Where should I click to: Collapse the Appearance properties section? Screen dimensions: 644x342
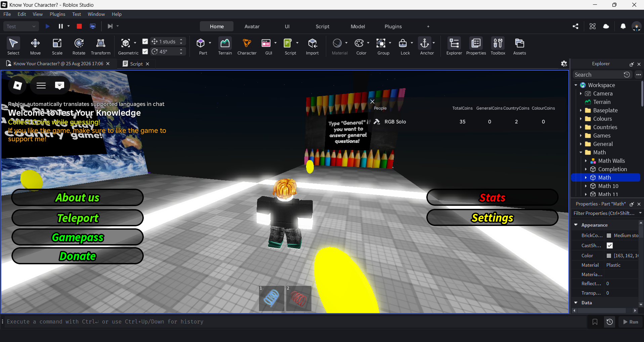[x=576, y=225]
